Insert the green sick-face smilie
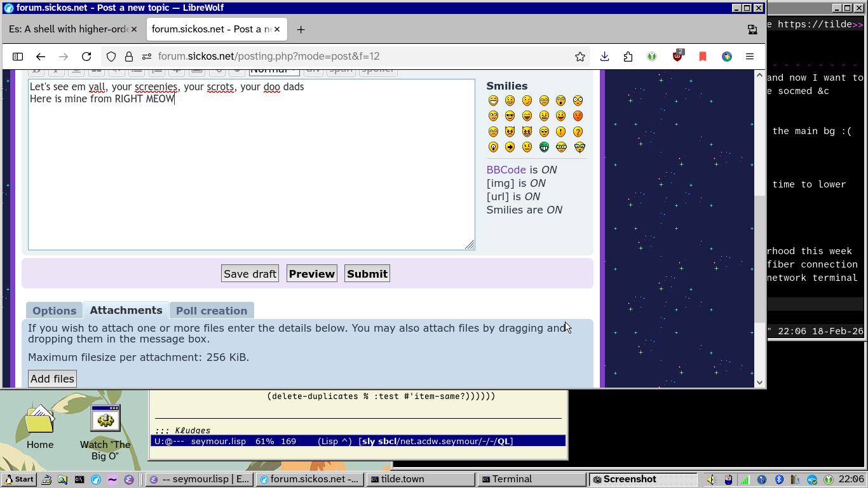The image size is (868, 488). coord(543,147)
